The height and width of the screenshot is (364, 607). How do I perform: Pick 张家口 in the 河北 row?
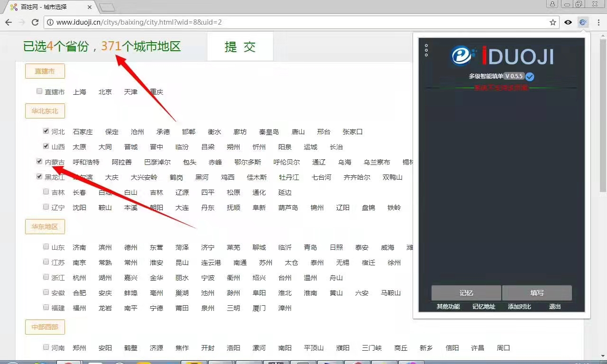click(x=353, y=132)
